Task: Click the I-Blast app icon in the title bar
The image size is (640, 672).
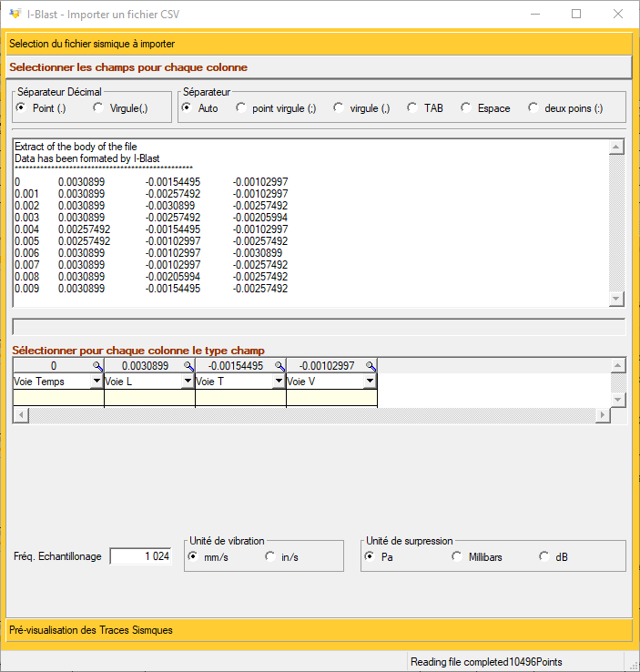Action: 15,14
